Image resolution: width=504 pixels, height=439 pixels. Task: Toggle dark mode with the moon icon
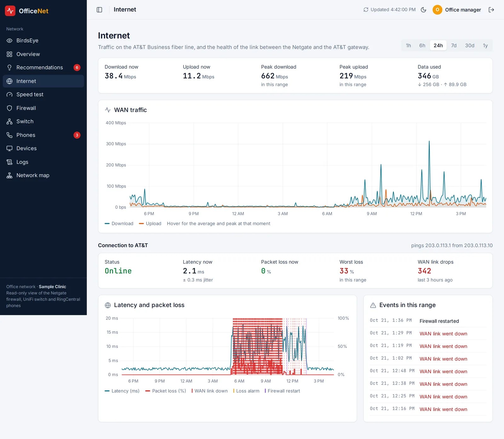(424, 10)
